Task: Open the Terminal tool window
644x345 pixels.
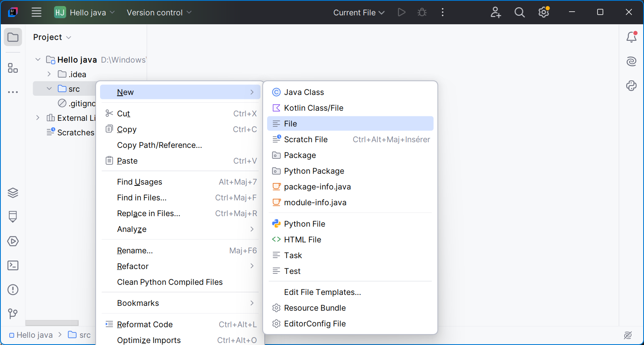Action: coord(13,265)
